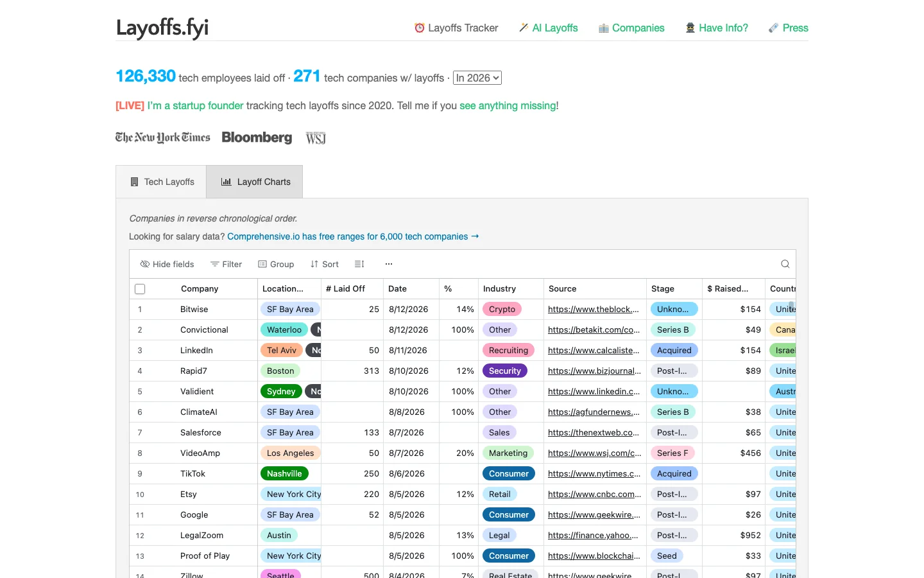Click the Marketing industry tag for VideoAmp

point(508,453)
